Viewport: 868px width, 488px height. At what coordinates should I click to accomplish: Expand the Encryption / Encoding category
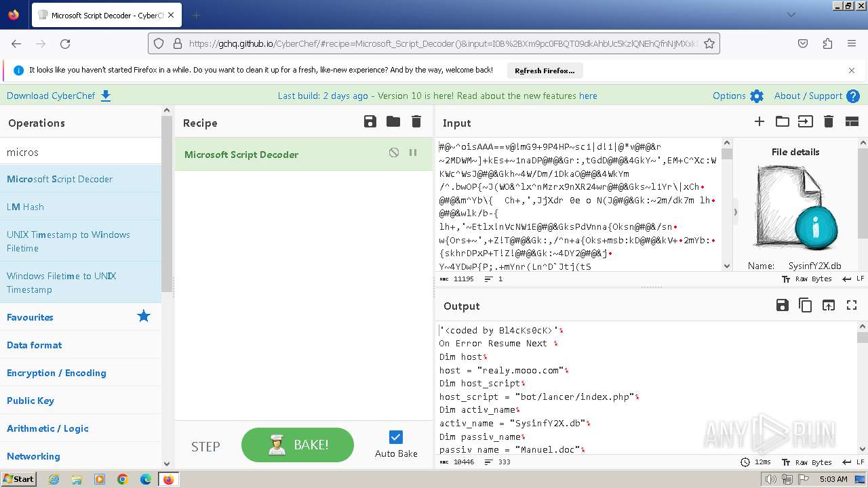81,372
